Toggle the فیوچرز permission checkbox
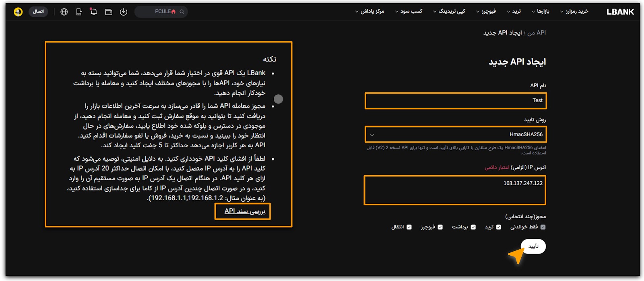Viewport: 644px width, 281px height. [440, 227]
